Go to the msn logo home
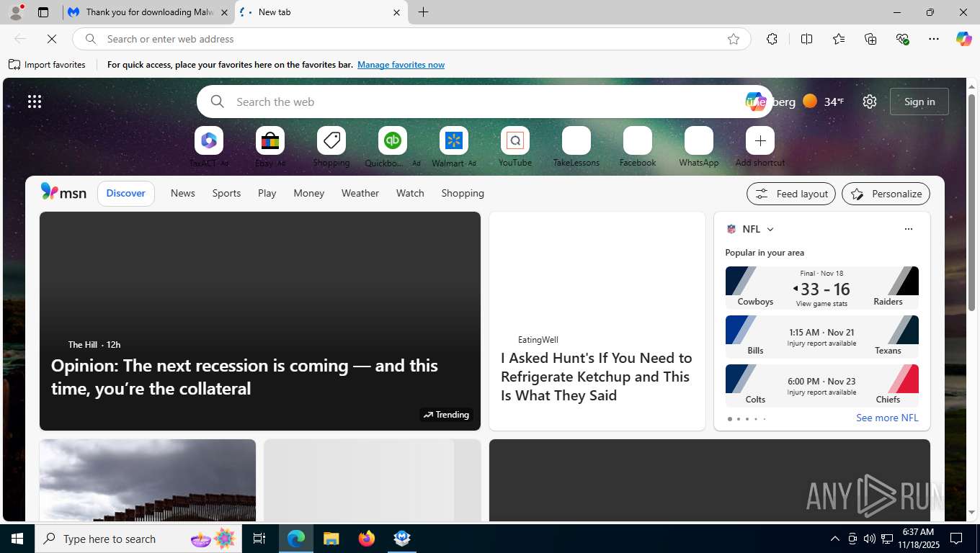This screenshot has width=980, height=553. (x=63, y=192)
